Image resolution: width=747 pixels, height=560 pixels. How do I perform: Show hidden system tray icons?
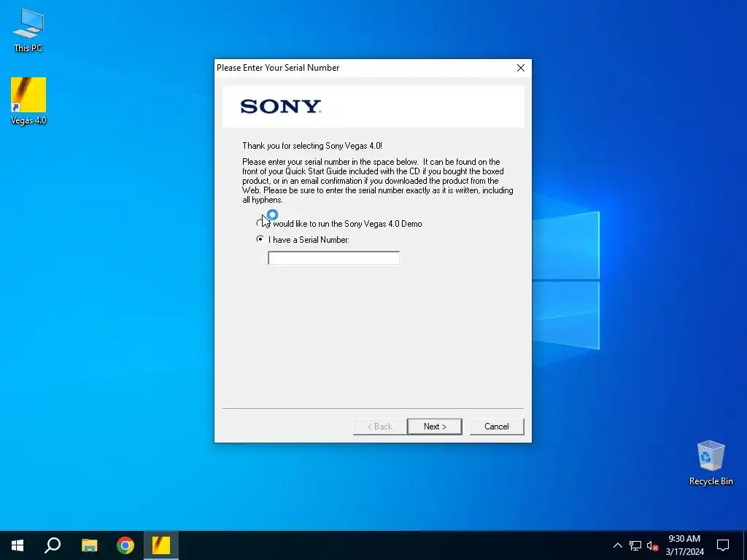point(617,545)
